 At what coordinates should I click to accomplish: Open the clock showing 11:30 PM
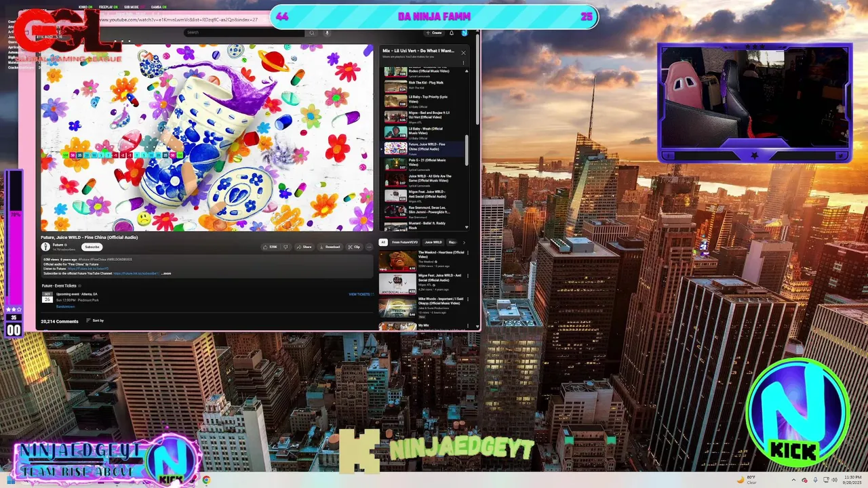tap(852, 480)
